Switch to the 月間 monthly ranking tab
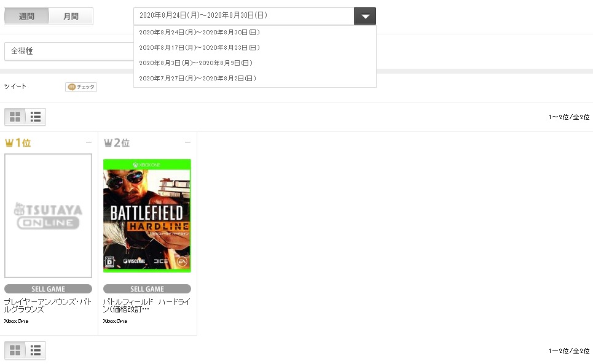 [x=71, y=16]
